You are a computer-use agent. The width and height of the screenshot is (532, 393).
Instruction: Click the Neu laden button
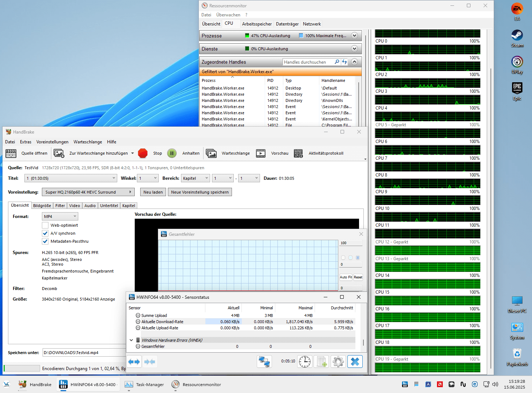[153, 192]
